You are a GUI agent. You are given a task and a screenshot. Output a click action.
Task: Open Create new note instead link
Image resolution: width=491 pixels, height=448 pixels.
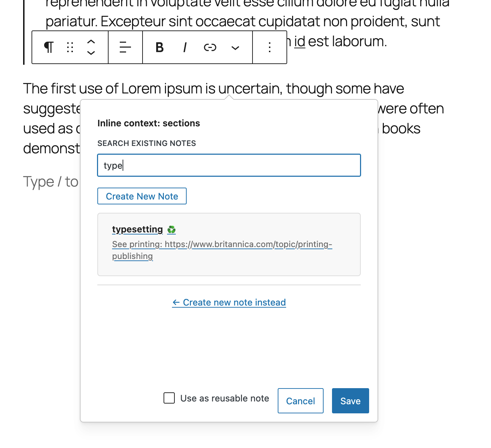point(229,302)
